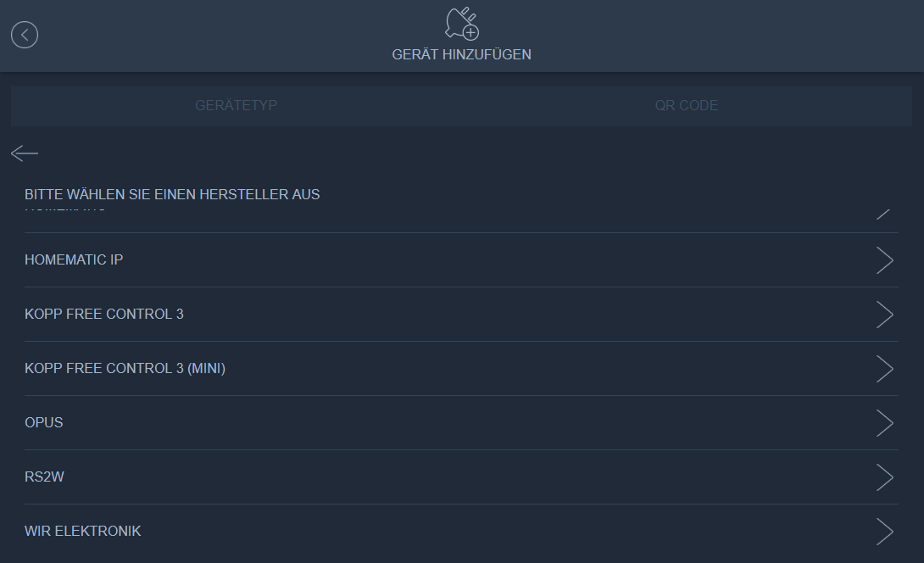
Task: Click the chevron arrow next to Opus
Action: [x=884, y=423]
